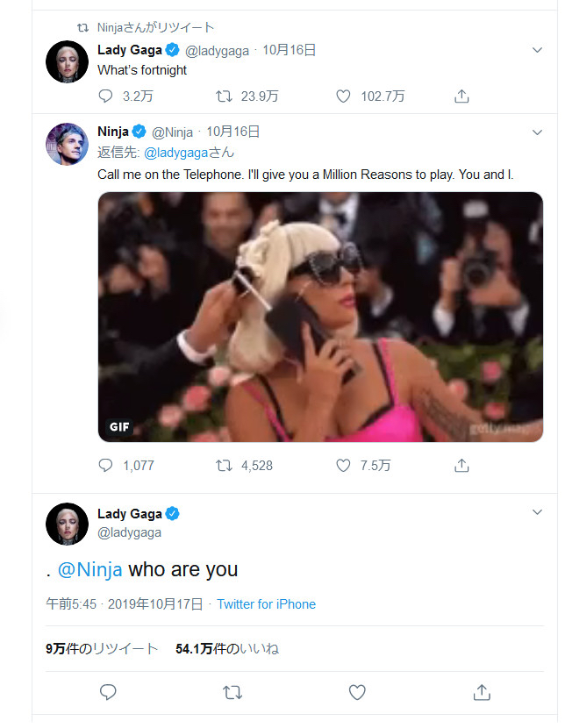The width and height of the screenshot is (565, 728).
Task: Play the Lady Gaga phone GIF
Action: coord(320,317)
